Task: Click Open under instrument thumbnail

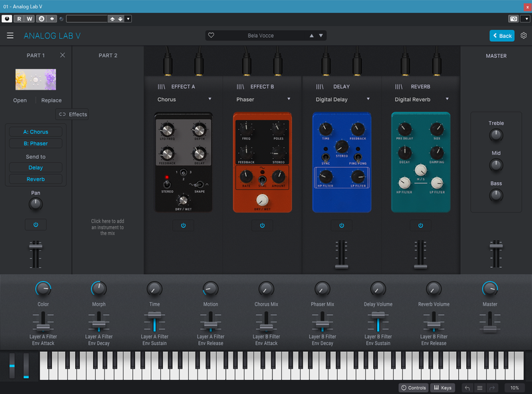Action: 20,100
